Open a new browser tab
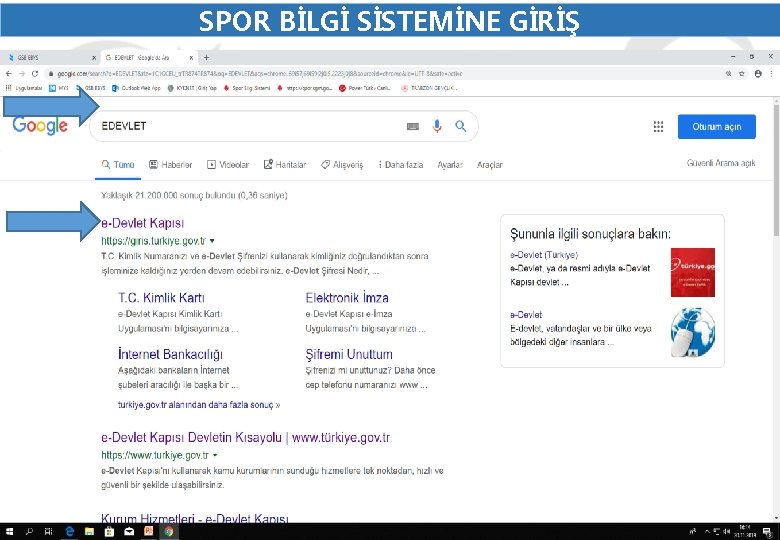 [206, 58]
